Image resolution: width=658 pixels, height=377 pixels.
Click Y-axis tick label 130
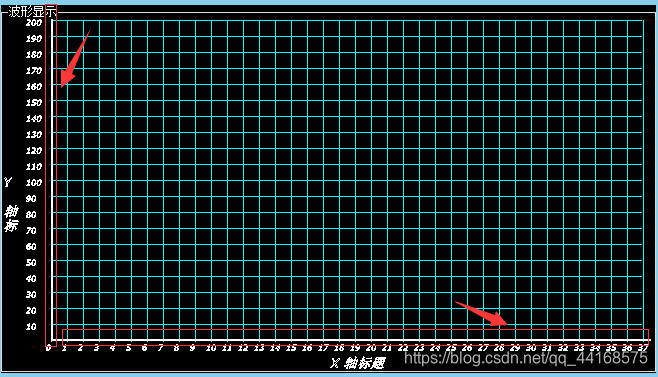[34, 135]
